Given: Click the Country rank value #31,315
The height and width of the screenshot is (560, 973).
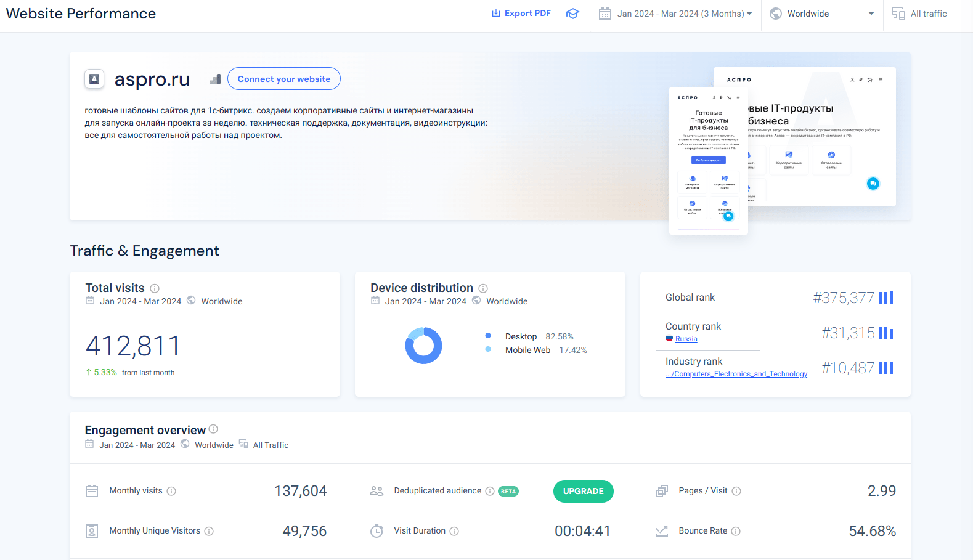Looking at the screenshot, I should click(x=848, y=333).
